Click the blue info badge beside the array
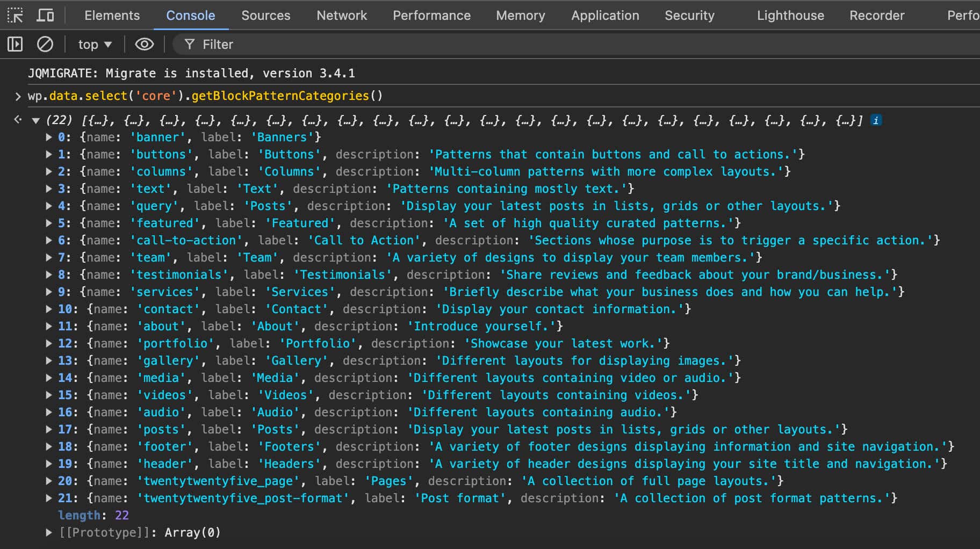980x549 pixels. [x=876, y=120]
